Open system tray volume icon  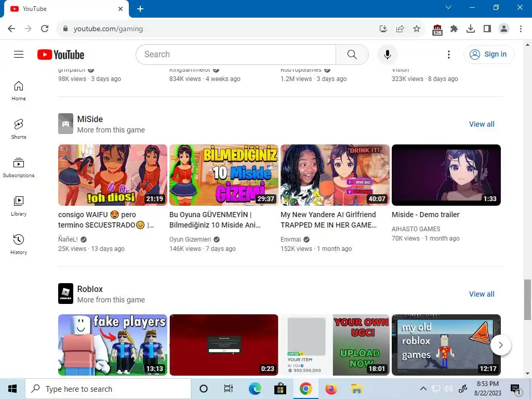click(448, 389)
